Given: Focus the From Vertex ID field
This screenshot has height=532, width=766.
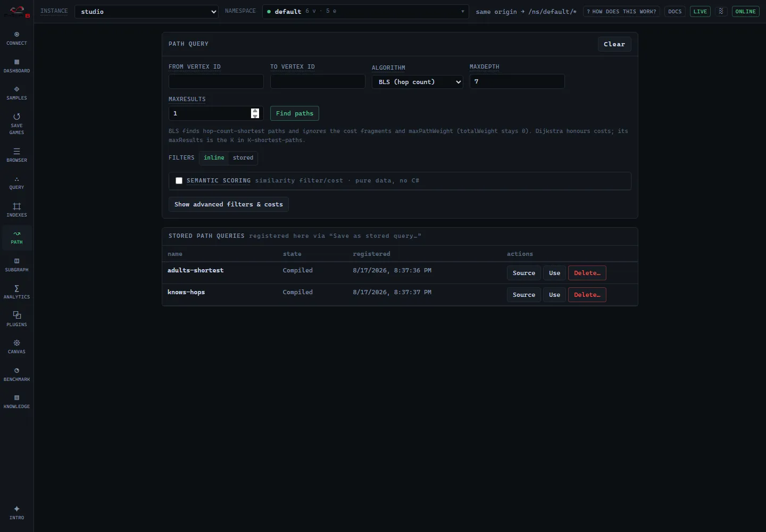Looking at the screenshot, I should [x=216, y=81].
